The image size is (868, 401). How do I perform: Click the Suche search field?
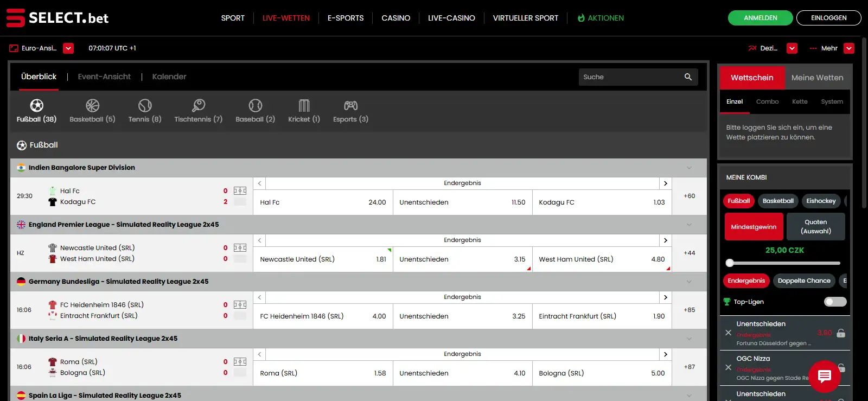coord(638,77)
